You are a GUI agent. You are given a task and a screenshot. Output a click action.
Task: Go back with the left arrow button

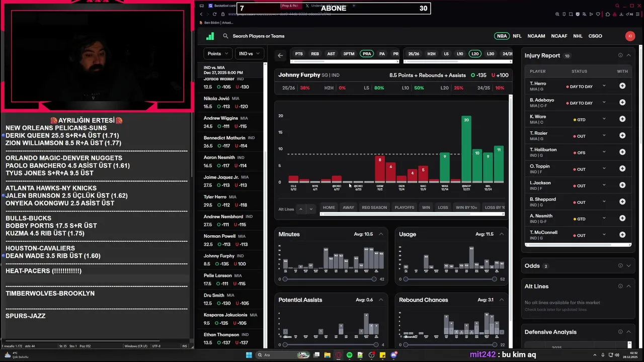pyautogui.click(x=280, y=55)
